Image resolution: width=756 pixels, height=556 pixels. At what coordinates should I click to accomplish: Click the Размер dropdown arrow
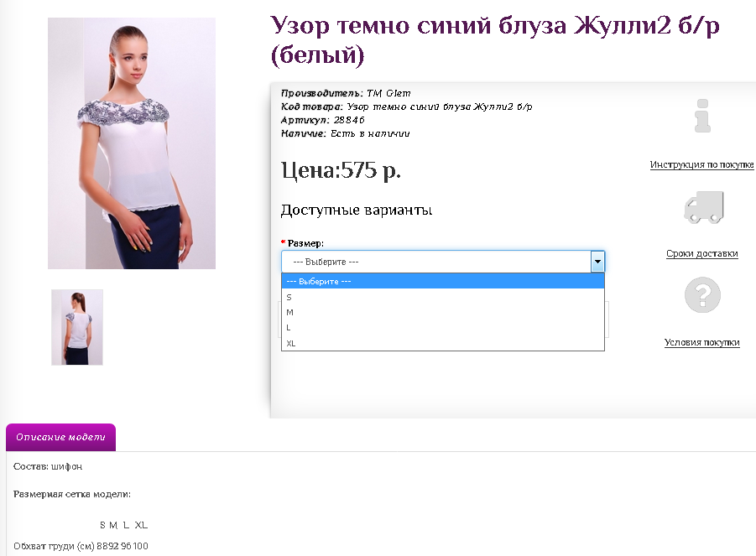[x=597, y=262]
